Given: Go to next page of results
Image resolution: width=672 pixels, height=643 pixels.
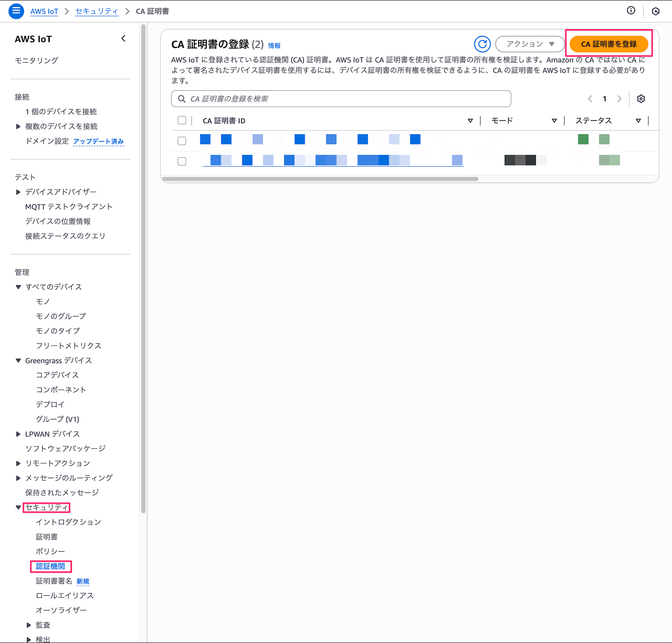Looking at the screenshot, I should [x=619, y=99].
